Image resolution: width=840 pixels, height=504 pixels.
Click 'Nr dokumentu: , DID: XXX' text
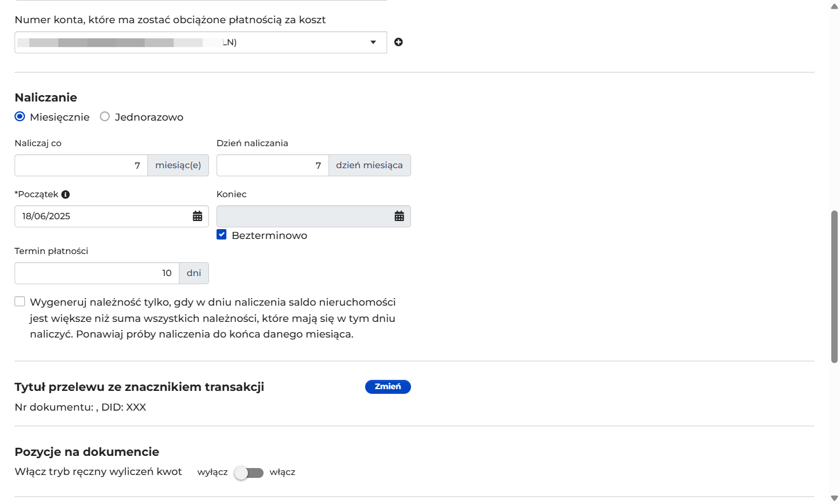[x=80, y=407]
